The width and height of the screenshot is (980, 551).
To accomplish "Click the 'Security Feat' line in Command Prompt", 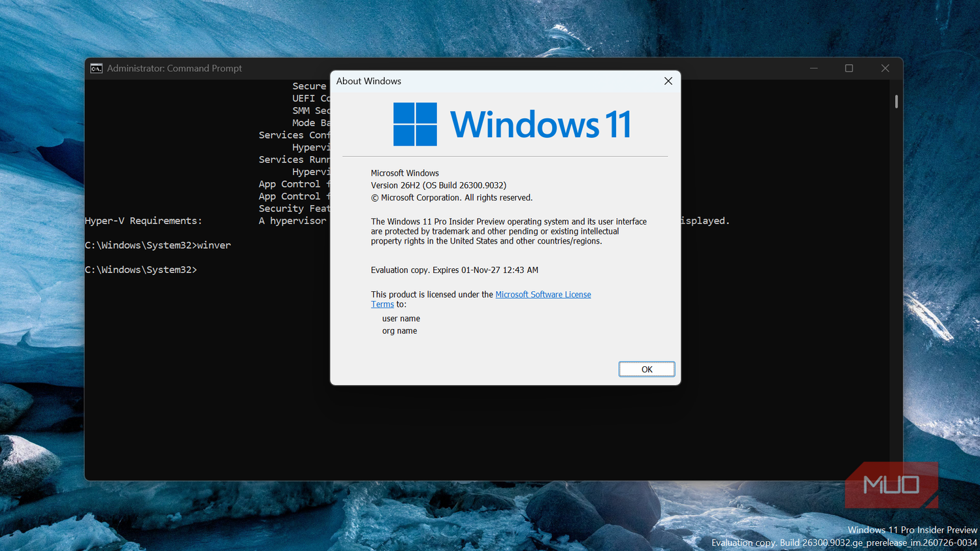I will coord(294,208).
